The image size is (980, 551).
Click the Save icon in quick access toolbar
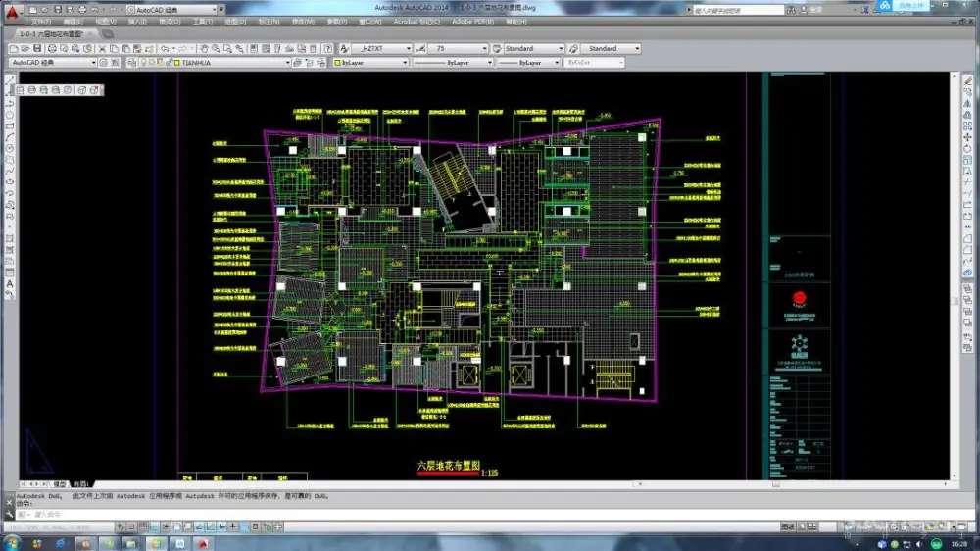[58, 10]
